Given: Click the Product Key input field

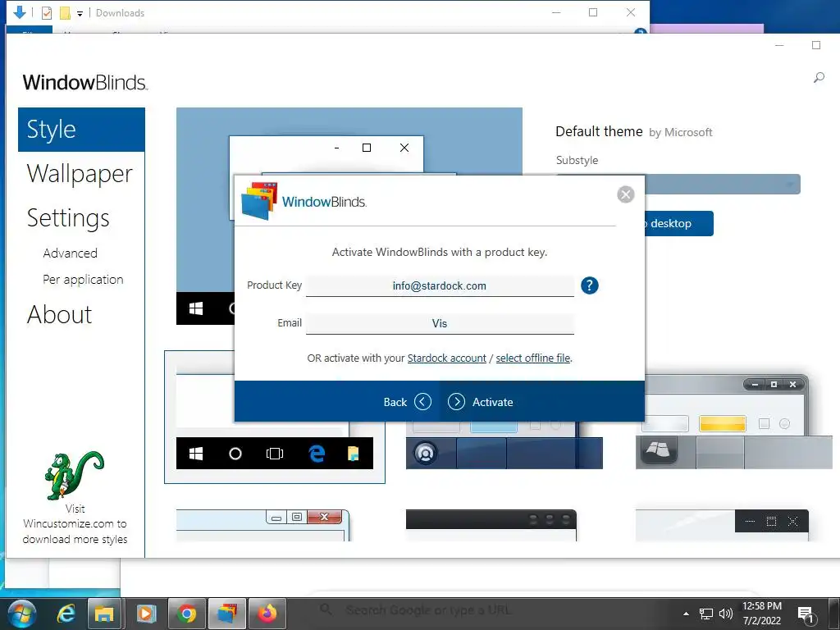Looking at the screenshot, I should pos(440,285).
